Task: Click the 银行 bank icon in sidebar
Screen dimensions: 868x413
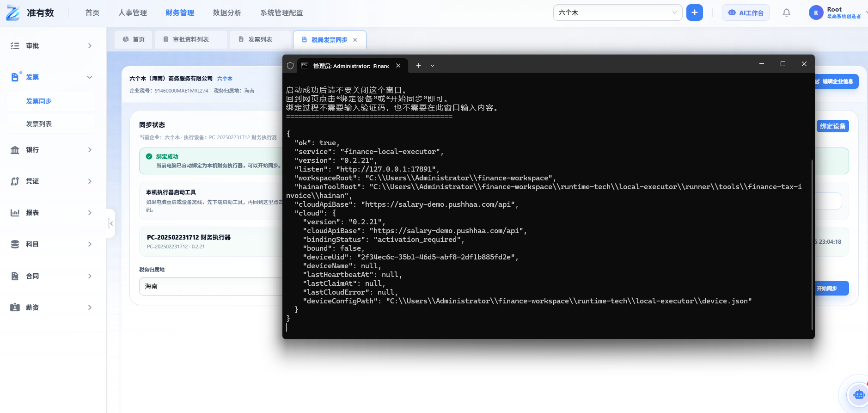Action: click(x=15, y=150)
